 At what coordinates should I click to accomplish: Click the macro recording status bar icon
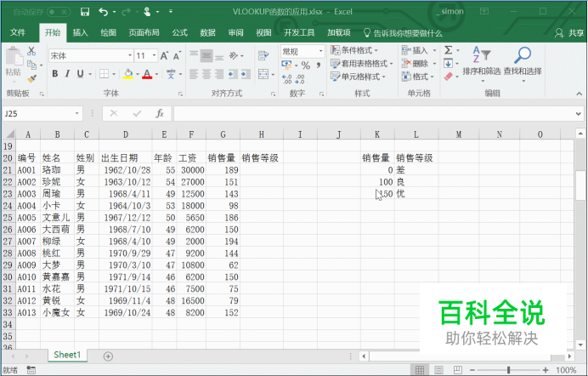pos(31,370)
